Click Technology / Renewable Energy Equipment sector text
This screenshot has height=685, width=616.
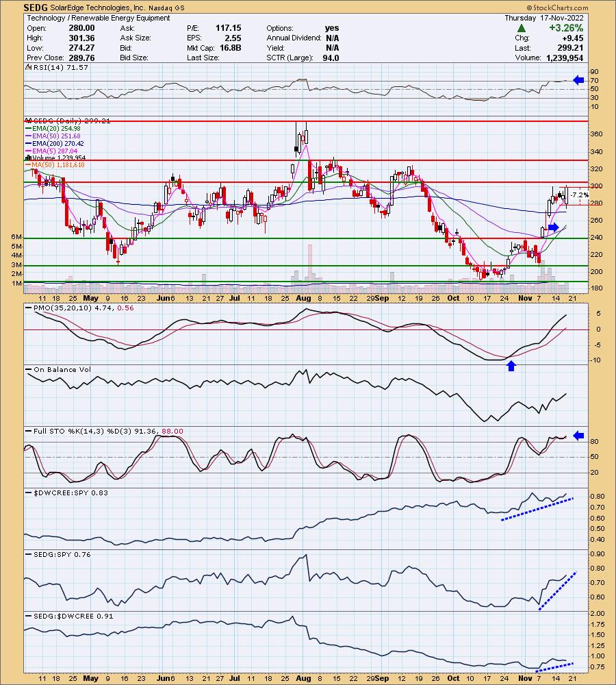pyautogui.click(x=99, y=18)
